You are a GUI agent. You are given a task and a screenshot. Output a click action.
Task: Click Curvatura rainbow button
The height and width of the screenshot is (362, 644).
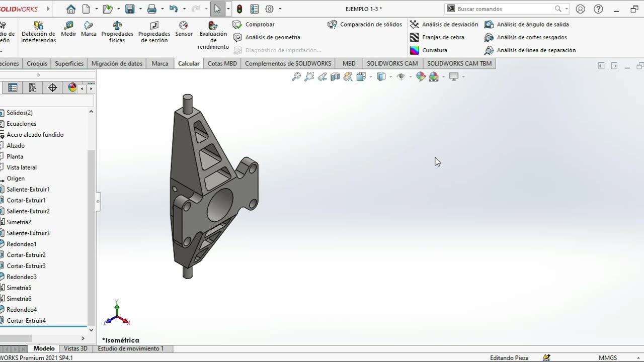click(x=428, y=50)
